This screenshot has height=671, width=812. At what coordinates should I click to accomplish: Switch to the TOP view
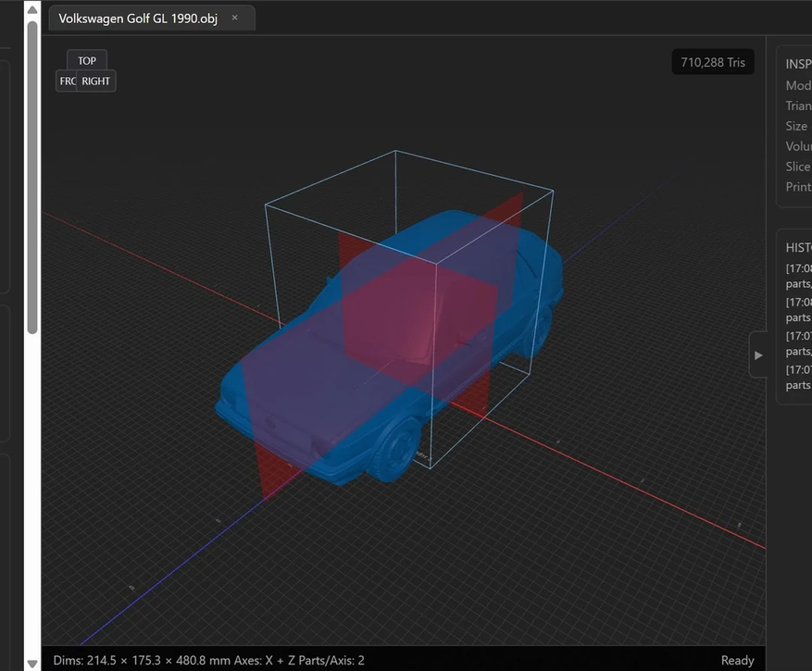[86, 61]
